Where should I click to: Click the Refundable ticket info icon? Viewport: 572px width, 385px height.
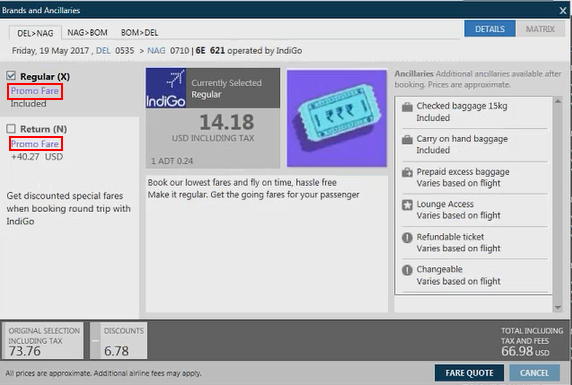click(x=407, y=238)
